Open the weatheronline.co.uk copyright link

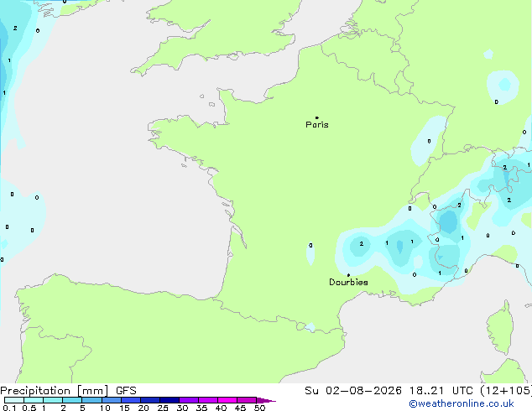coord(462,403)
